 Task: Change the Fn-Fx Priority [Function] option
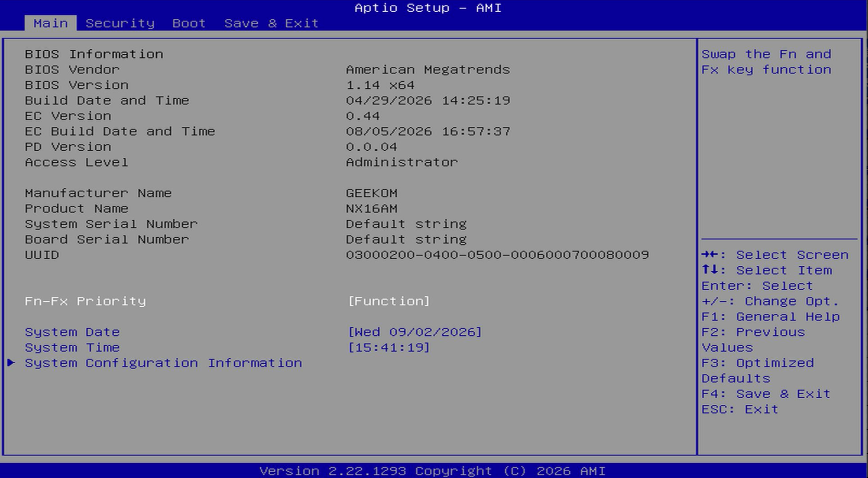point(389,301)
